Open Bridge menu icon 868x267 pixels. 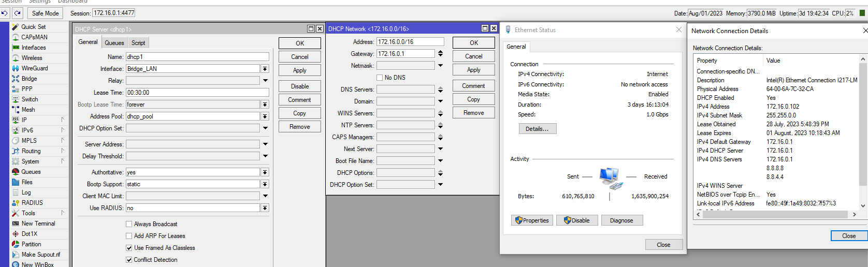pyautogui.click(x=16, y=79)
